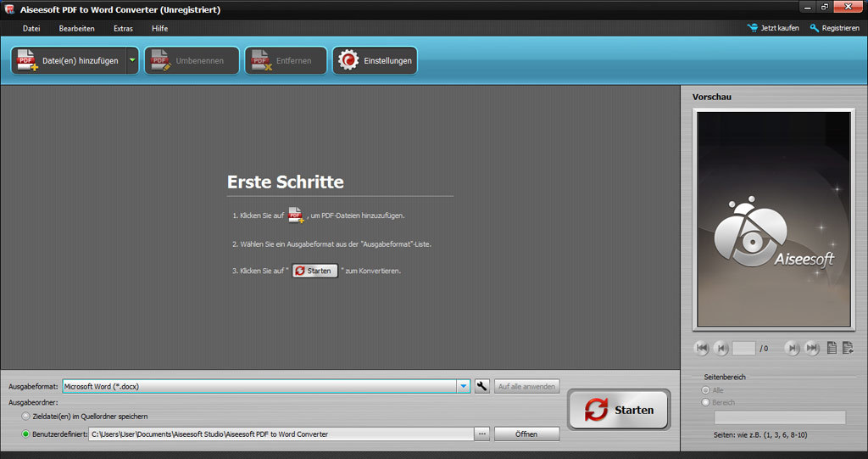This screenshot has height=459, width=868.
Task: Go to the previous preview page
Action: point(721,348)
